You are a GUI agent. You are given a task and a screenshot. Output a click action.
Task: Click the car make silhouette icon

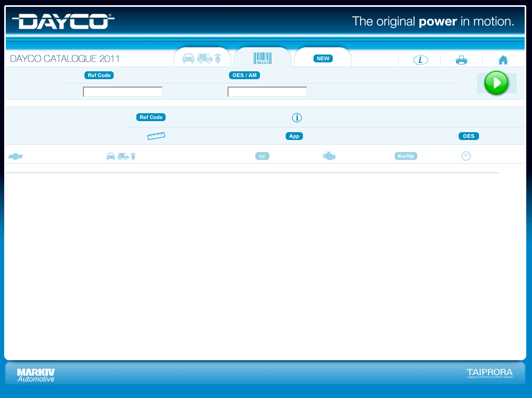(16, 156)
